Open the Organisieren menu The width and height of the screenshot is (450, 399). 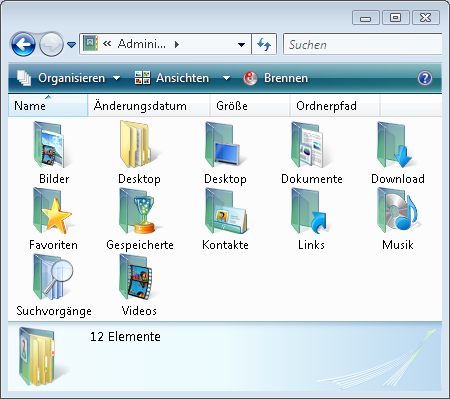[x=69, y=78]
